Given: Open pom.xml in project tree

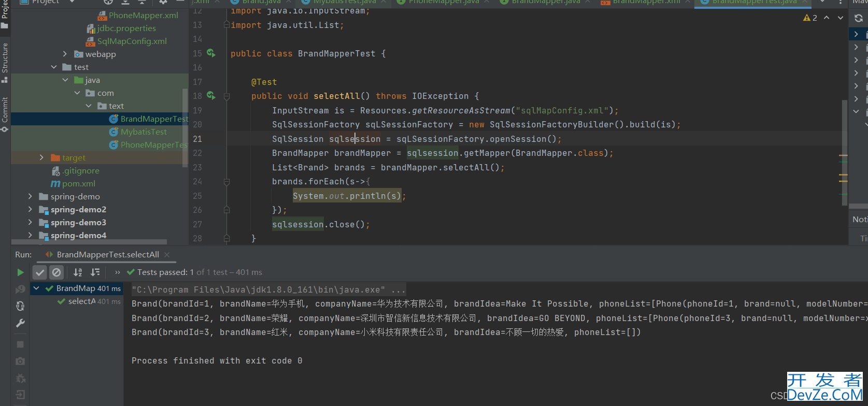Looking at the screenshot, I should click(x=73, y=184).
